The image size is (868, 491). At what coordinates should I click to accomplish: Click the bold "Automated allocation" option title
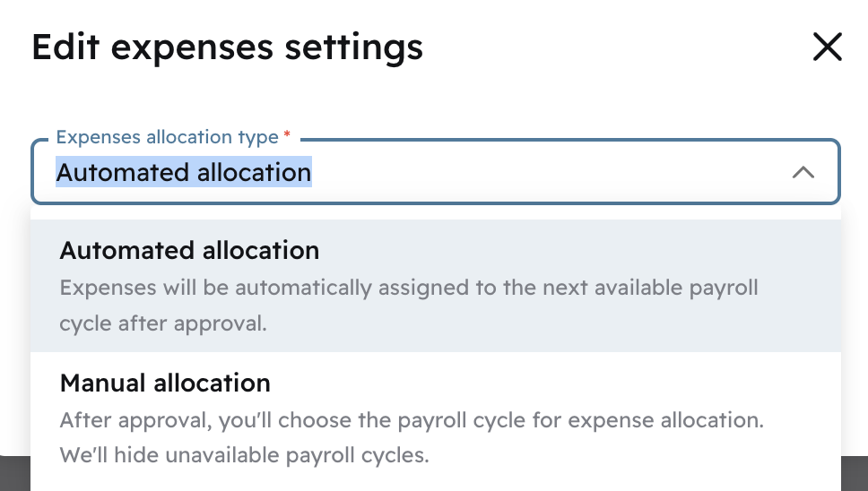pos(189,250)
